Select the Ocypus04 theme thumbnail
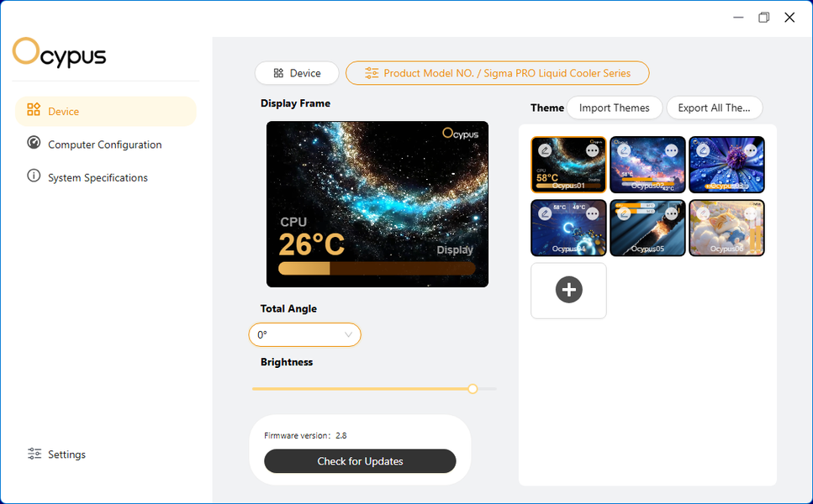813x504 pixels. [569, 228]
